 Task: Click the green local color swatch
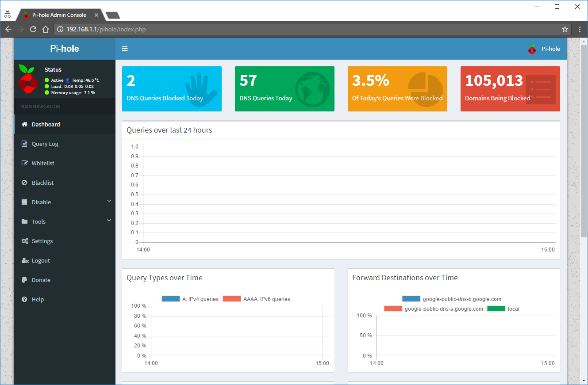(x=496, y=309)
